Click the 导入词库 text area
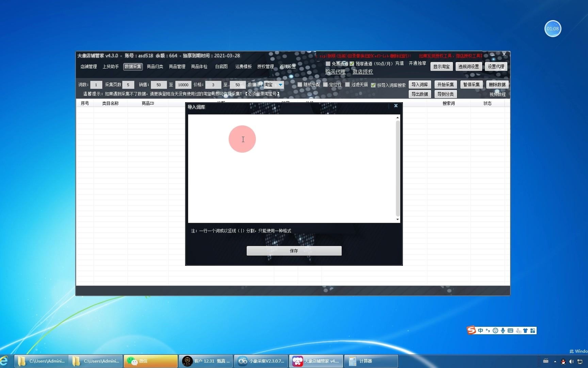This screenshot has height=368, width=588. coord(292,169)
